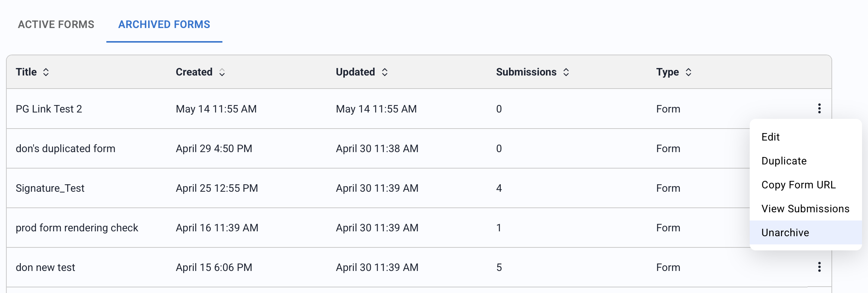
Task: Click the Created column sort icon
Action: (x=222, y=72)
